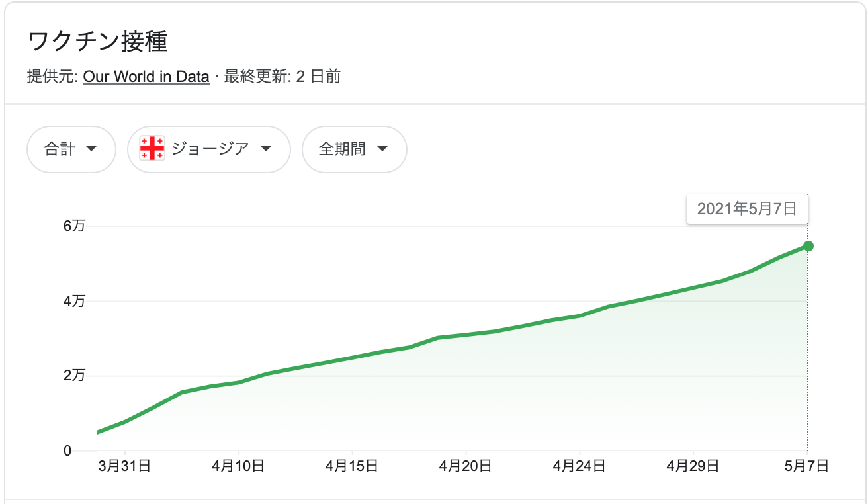Click the 4月20日 axis label
Image resolution: width=868 pixels, height=504 pixels.
466,466
